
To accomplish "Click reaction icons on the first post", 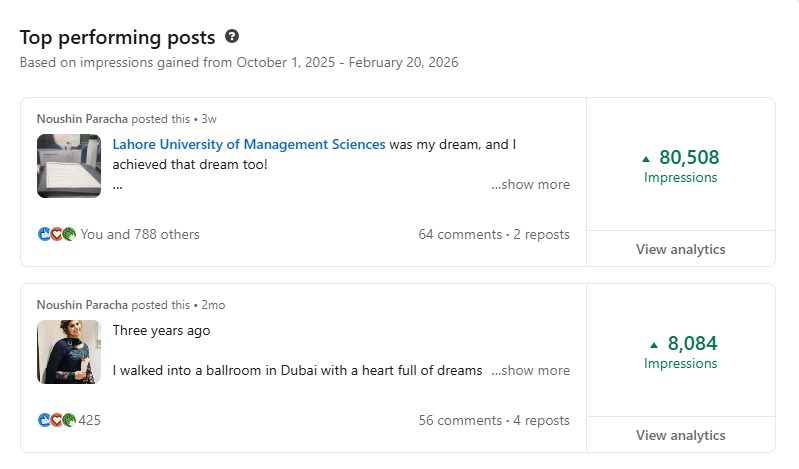I will (x=57, y=234).
